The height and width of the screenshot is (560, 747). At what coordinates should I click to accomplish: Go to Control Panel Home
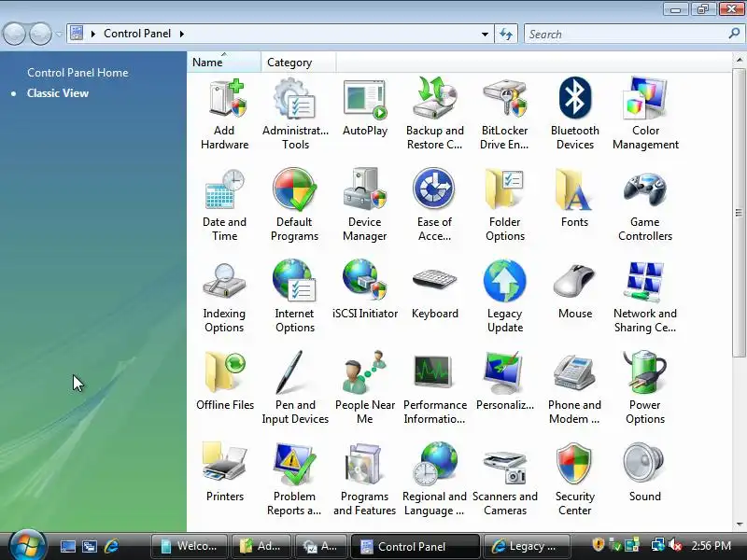[x=78, y=73]
